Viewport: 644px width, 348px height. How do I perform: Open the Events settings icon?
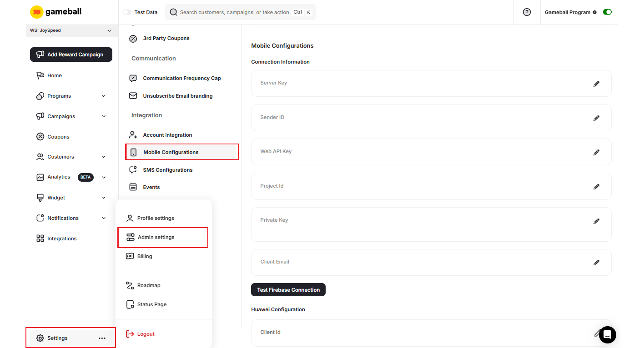(133, 187)
